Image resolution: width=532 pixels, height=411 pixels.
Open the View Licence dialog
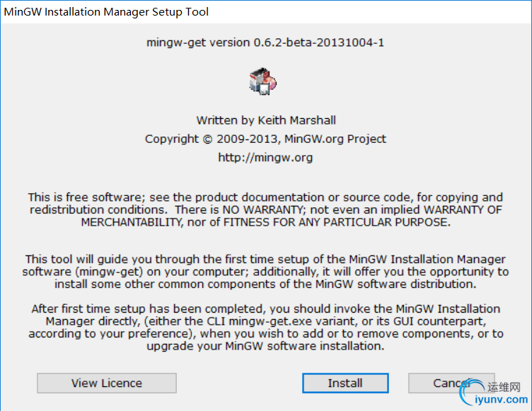tap(107, 383)
